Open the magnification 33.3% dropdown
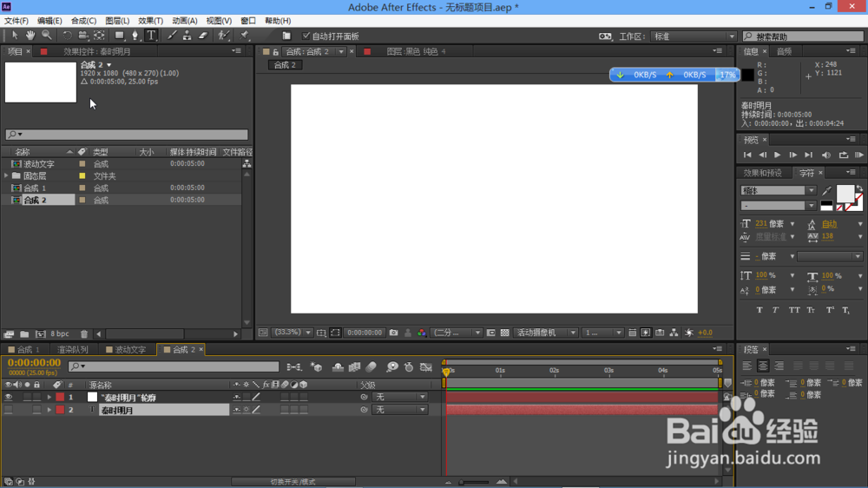Viewport: 868px width, 488px height. (293, 333)
